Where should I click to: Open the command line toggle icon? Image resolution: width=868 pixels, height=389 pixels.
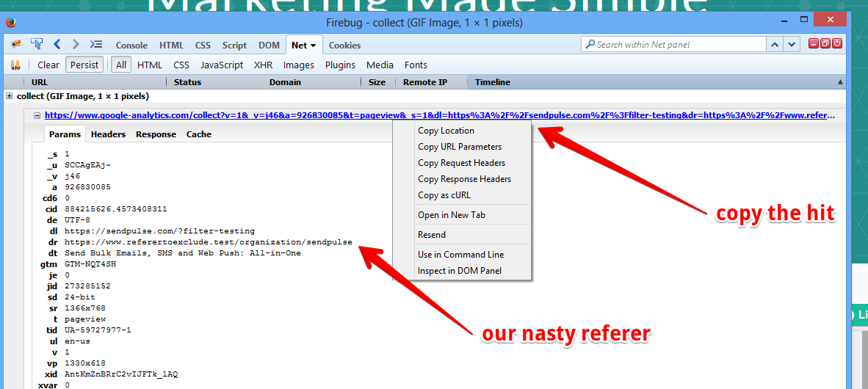95,44
